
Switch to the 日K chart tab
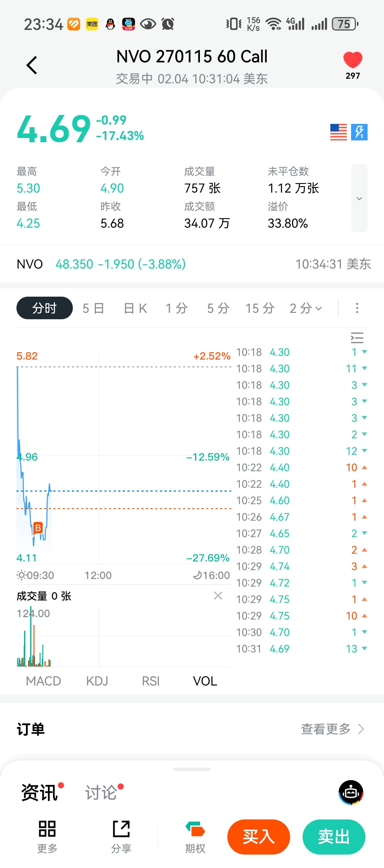click(135, 308)
